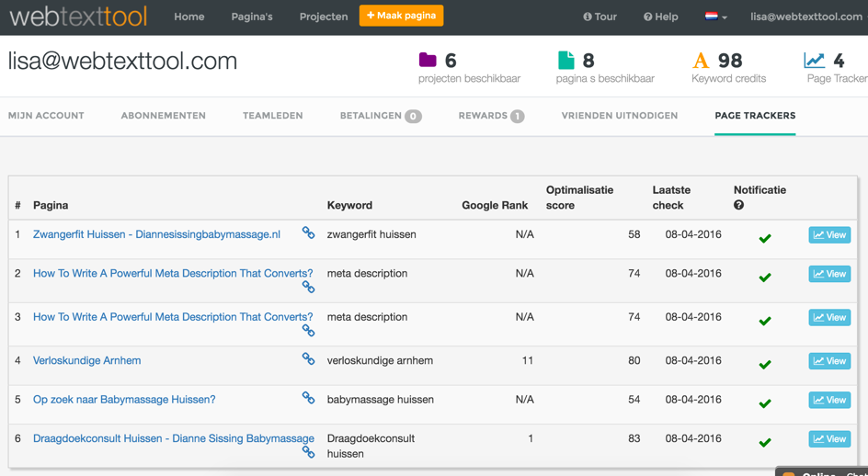Click the link icon beside Verloskundige Arnhem
Viewport: 868px width, 476px height.
click(x=308, y=359)
